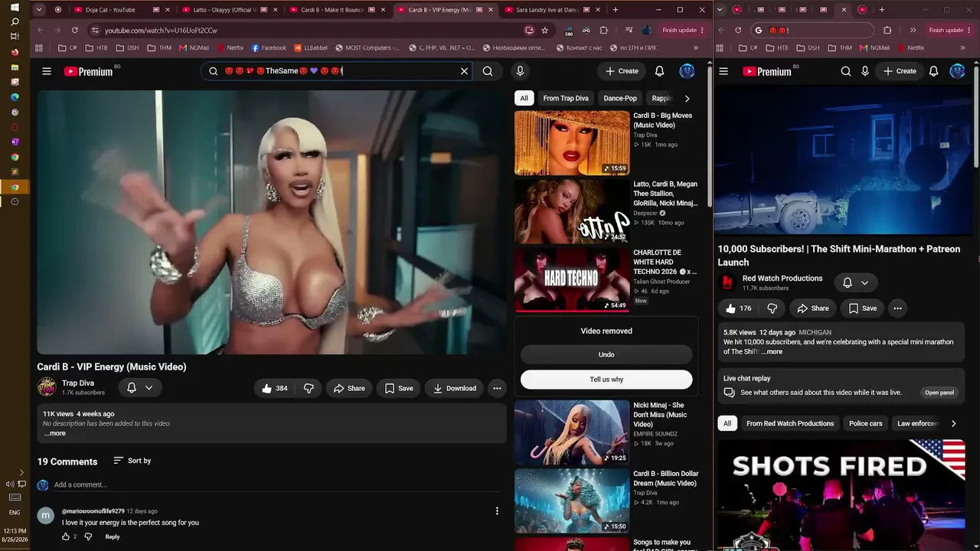
Task: Open Red Watch Productions notification dropdown
Action: [x=855, y=282]
